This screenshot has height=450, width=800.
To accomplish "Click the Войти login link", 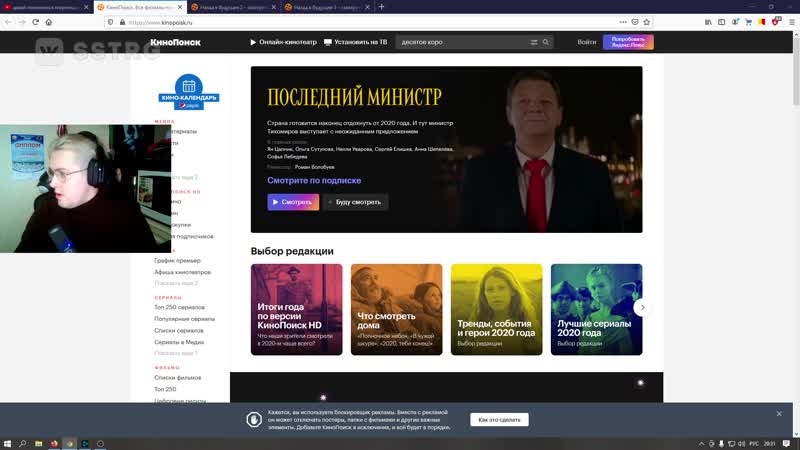I will coord(586,42).
